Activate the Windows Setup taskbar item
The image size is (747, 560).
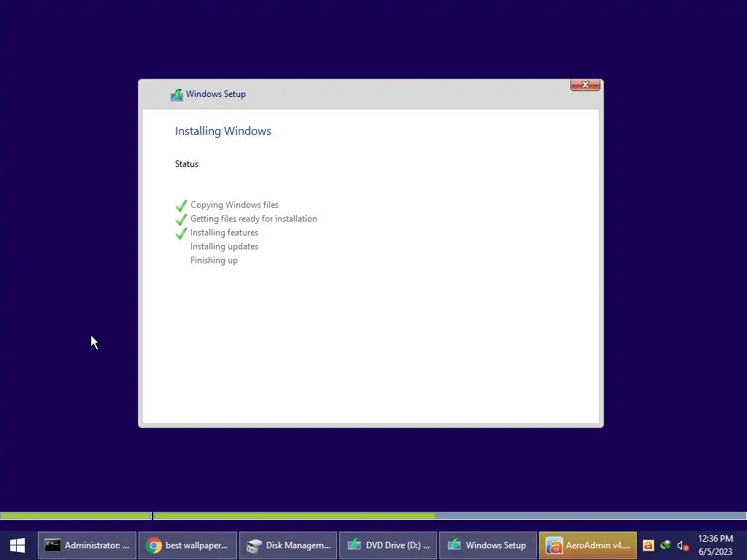(488, 545)
